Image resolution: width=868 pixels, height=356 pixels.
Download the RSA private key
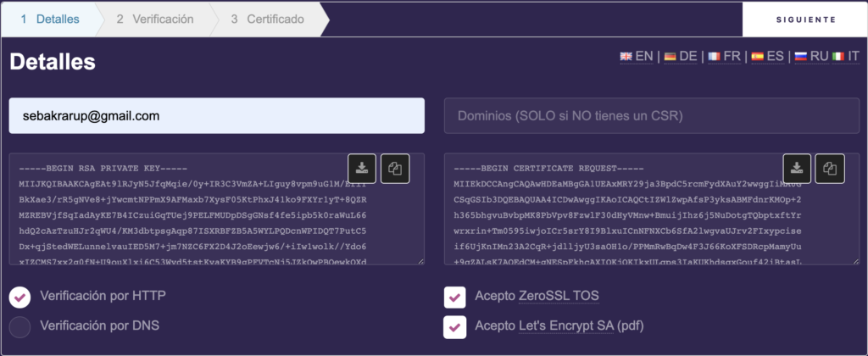[x=363, y=169]
